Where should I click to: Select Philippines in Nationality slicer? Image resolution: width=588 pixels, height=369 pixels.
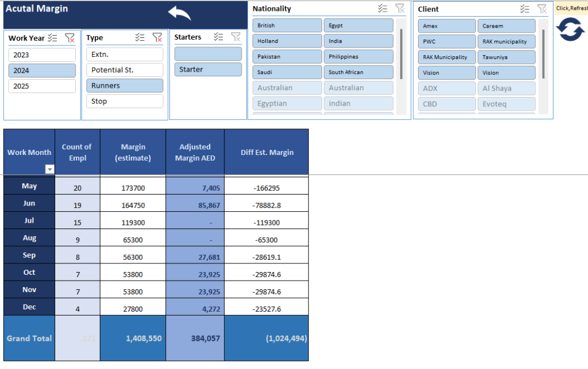click(x=358, y=57)
